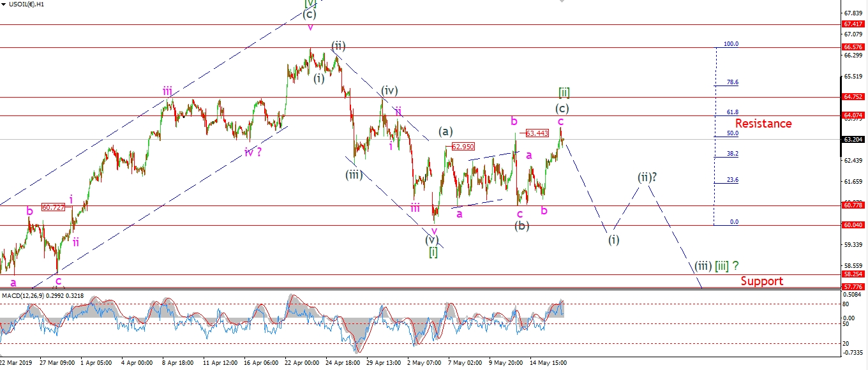Click the current price tag 63.204

(853, 139)
